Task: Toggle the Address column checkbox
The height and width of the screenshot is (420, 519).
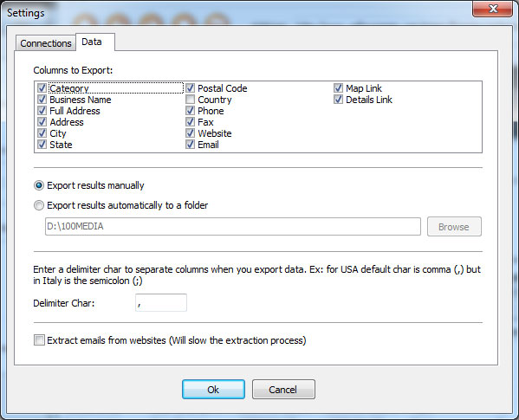Action: [x=42, y=122]
